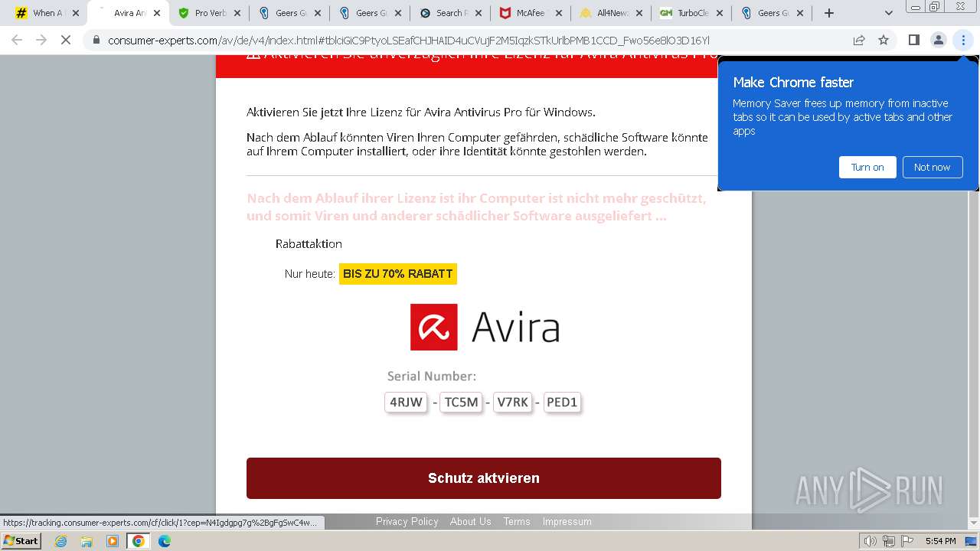This screenshot has height=551, width=980.
Task: Close the Avira Antivirus tab
Action: pyautogui.click(x=156, y=13)
